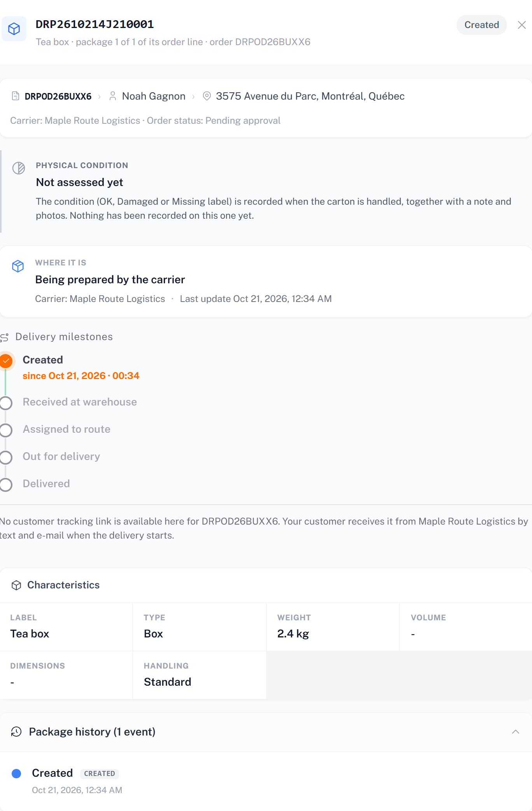Click the Where It Is box icon
The image size is (532, 811).
coord(18,266)
